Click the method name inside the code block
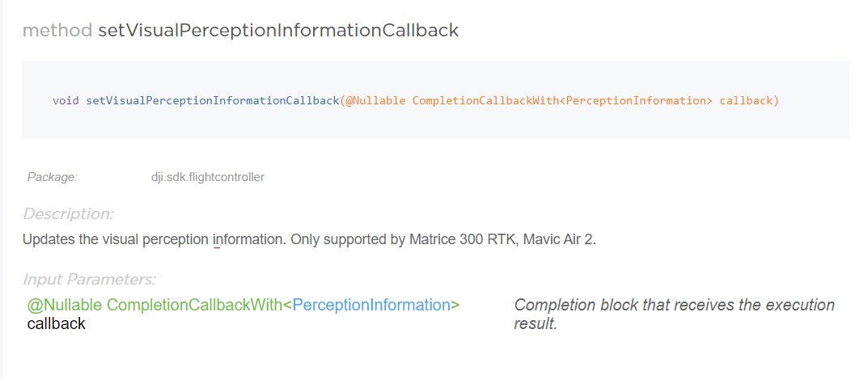This screenshot has width=868, height=380. (x=212, y=101)
